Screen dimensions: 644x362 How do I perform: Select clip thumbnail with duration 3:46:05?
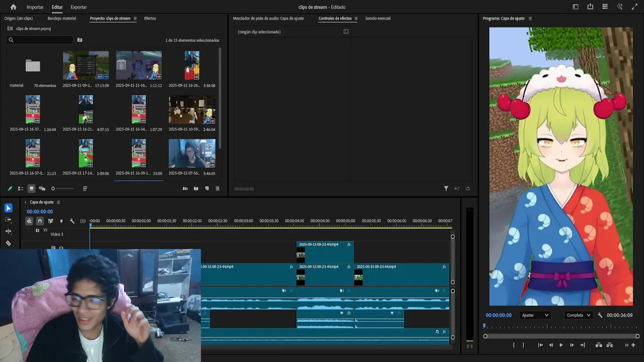[x=192, y=153]
